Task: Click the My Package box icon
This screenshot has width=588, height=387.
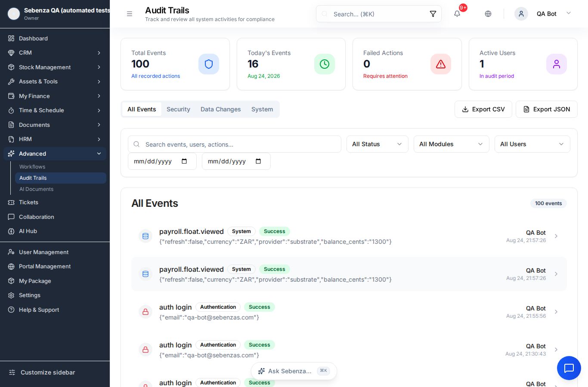Action: [11, 281]
